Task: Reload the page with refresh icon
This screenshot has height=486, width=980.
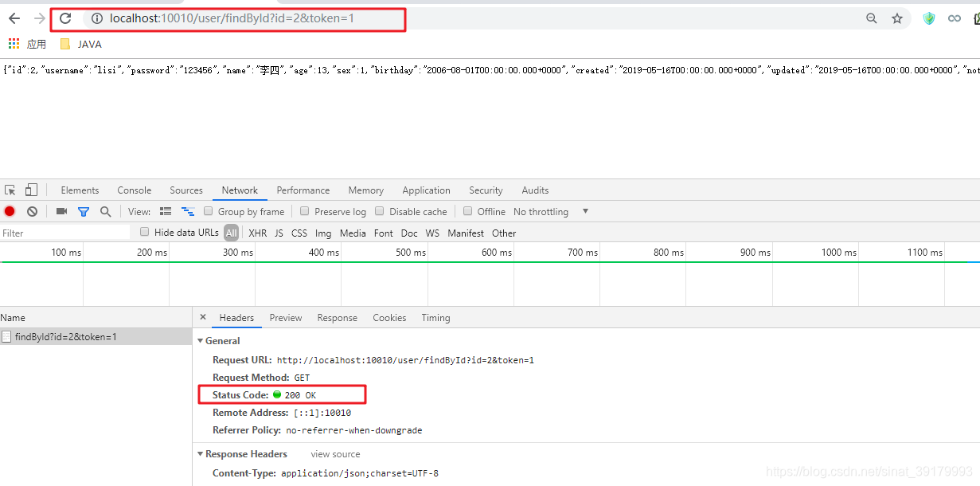Action: (x=65, y=18)
